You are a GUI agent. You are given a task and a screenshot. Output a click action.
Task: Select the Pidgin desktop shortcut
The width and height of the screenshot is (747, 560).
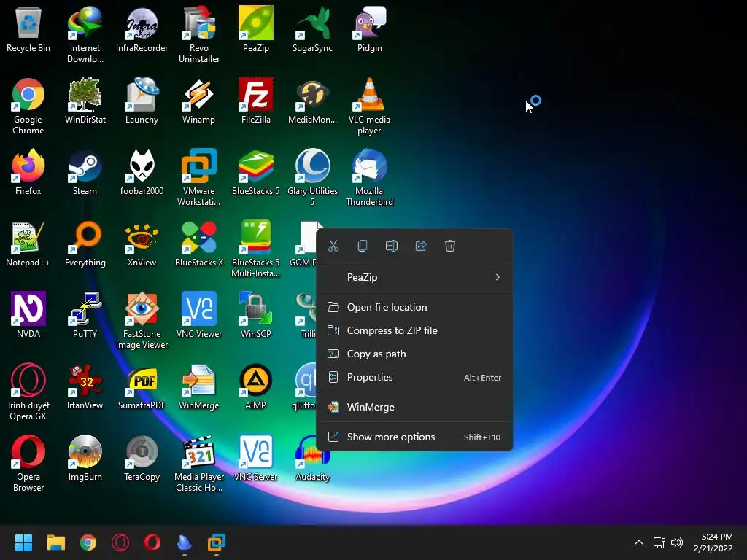point(370,29)
